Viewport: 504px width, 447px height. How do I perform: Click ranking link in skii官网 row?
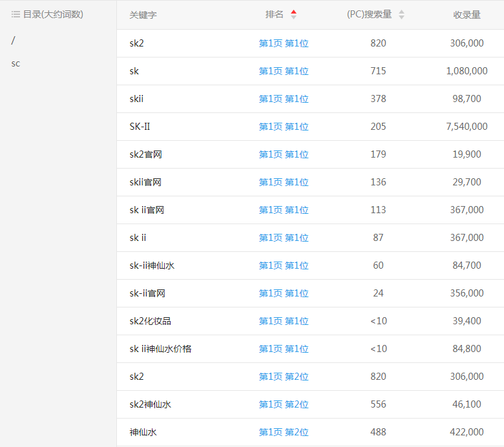click(284, 182)
